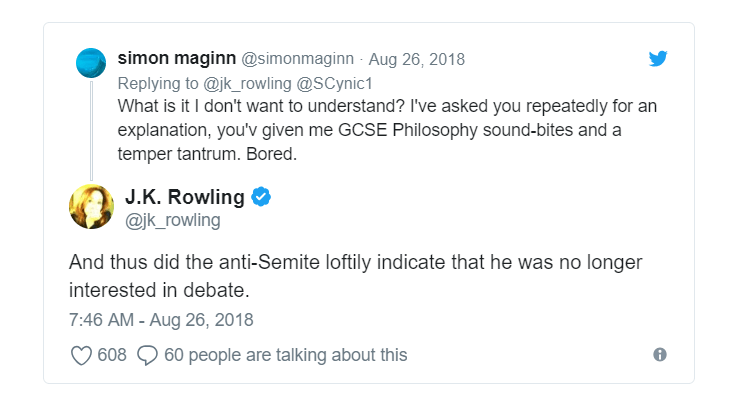The image size is (730, 397).
Task: Click the J.K. Rowling display name
Action: 184,197
